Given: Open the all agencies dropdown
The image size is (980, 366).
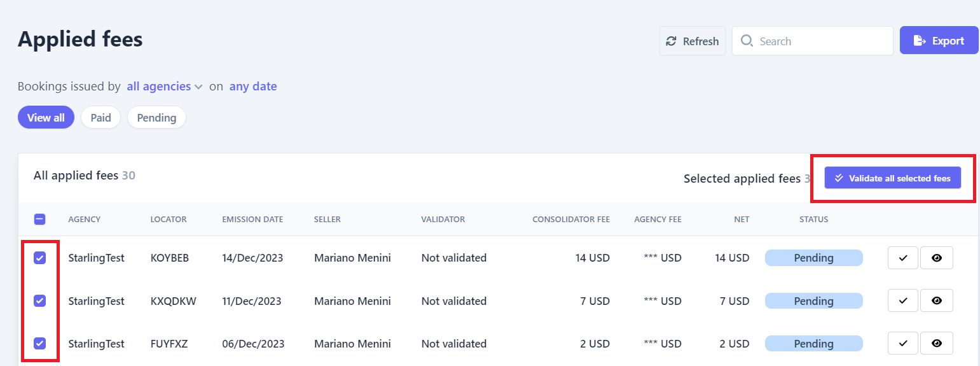Looking at the screenshot, I should click(165, 87).
